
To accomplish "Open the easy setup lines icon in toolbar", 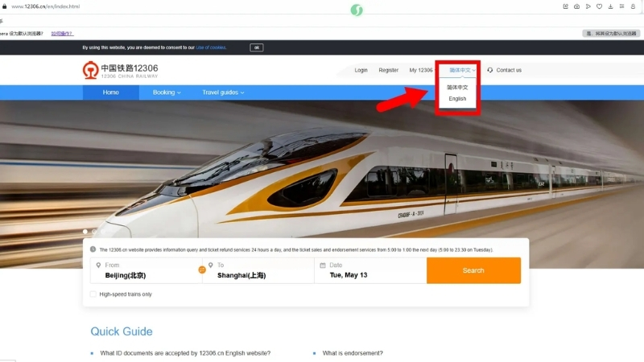I will (x=621, y=6).
